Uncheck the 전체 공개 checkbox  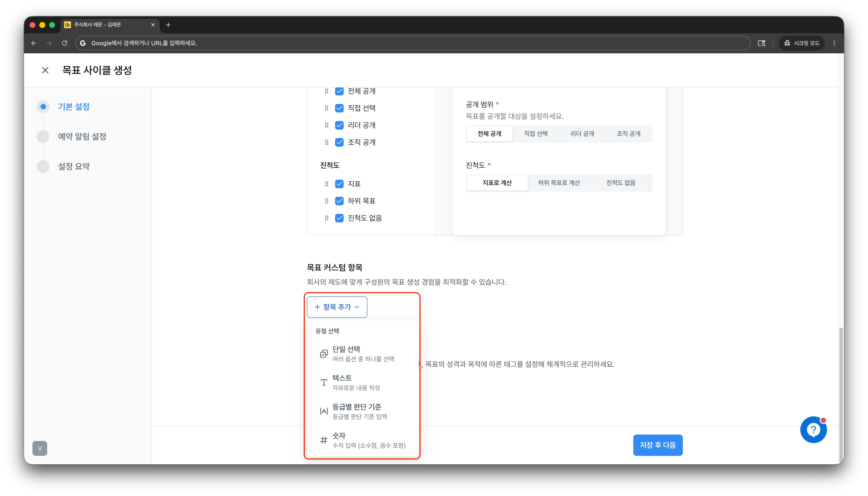339,91
